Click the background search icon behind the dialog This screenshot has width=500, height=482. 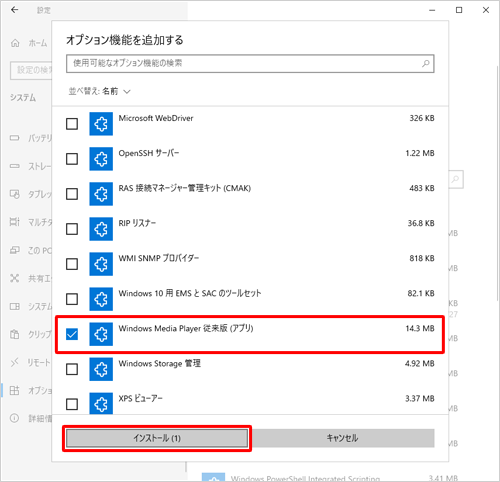(455, 180)
